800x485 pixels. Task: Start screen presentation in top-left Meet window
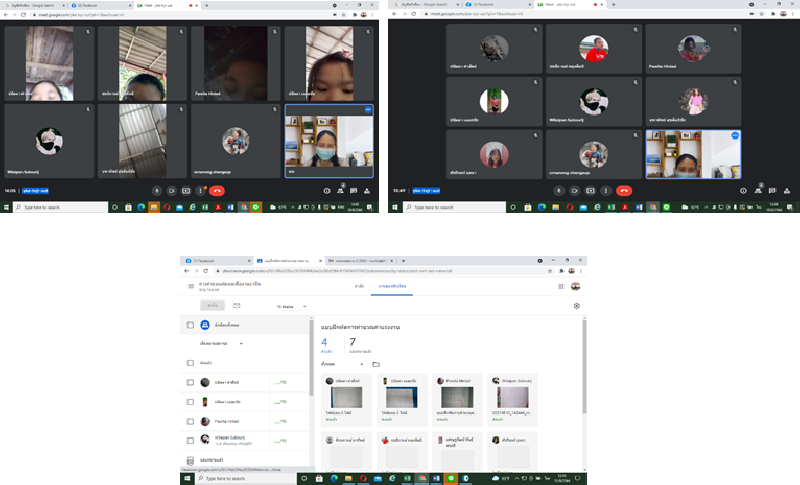[x=186, y=190]
